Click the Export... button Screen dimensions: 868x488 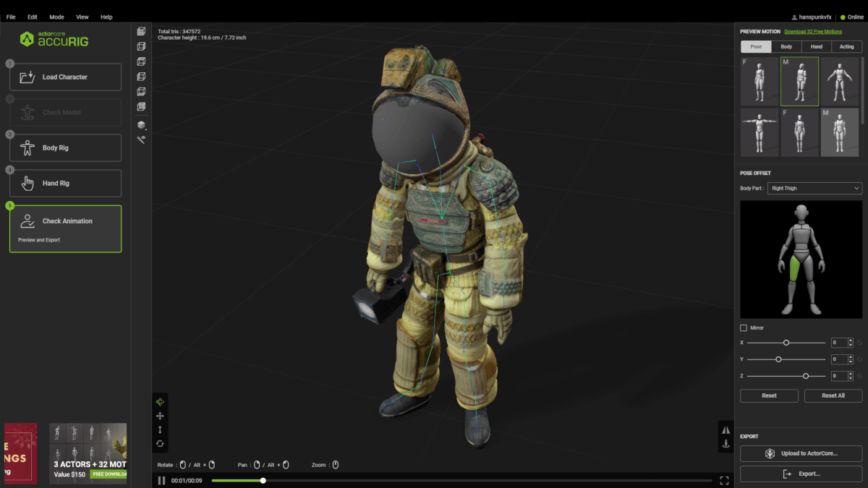(801, 474)
